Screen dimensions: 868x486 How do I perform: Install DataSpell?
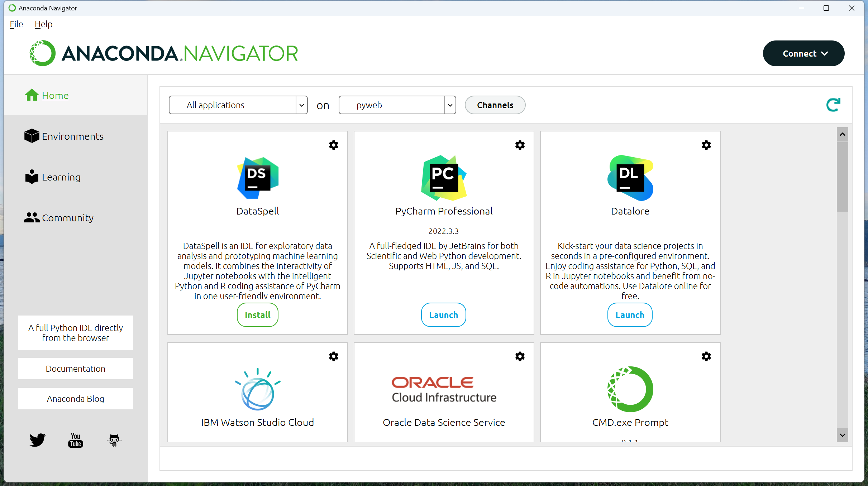click(257, 315)
